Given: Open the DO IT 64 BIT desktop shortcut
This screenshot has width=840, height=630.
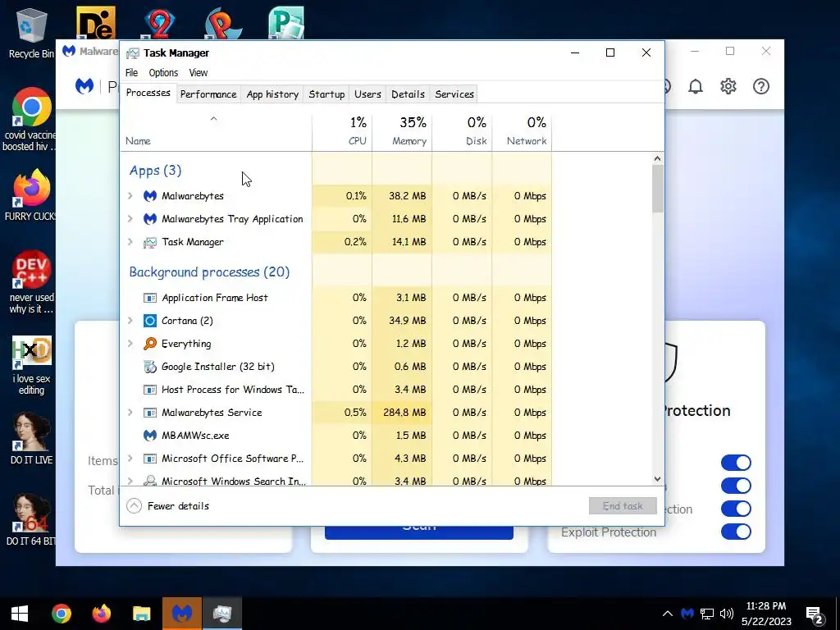Looking at the screenshot, I should click(x=31, y=519).
